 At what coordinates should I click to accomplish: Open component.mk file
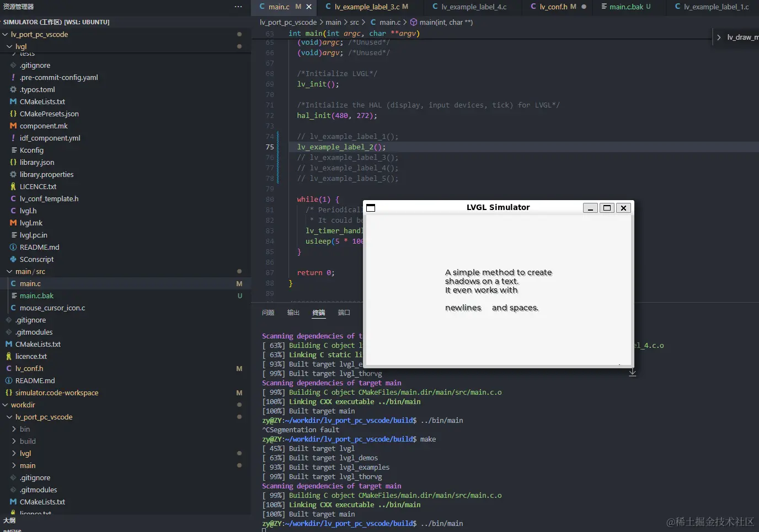tap(44, 126)
